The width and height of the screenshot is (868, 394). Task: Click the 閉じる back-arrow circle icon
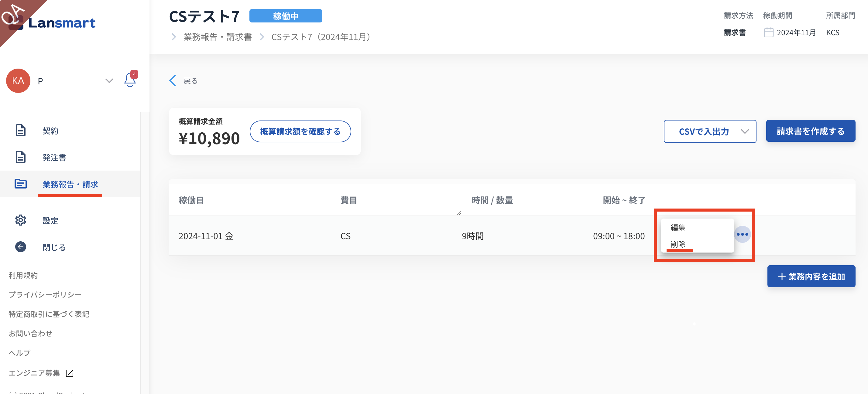(21, 247)
